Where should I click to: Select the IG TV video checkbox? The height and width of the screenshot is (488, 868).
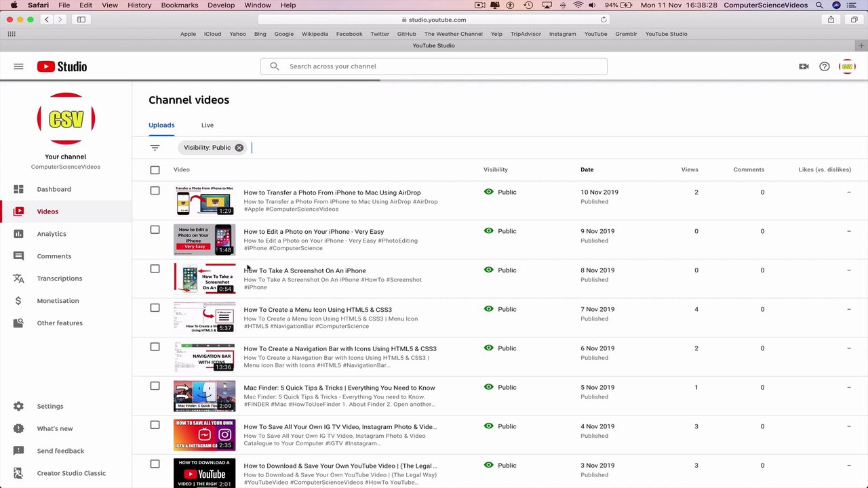[x=155, y=425]
